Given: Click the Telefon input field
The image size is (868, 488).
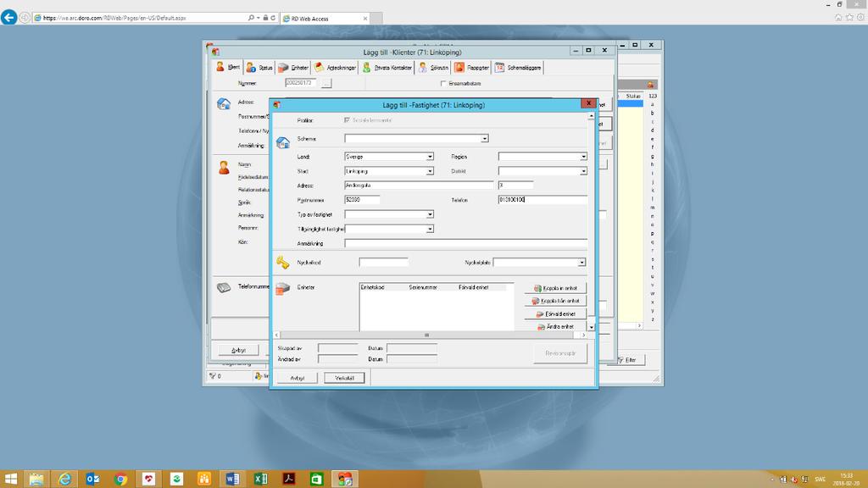Looking at the screenshot, I should (542, 200).
